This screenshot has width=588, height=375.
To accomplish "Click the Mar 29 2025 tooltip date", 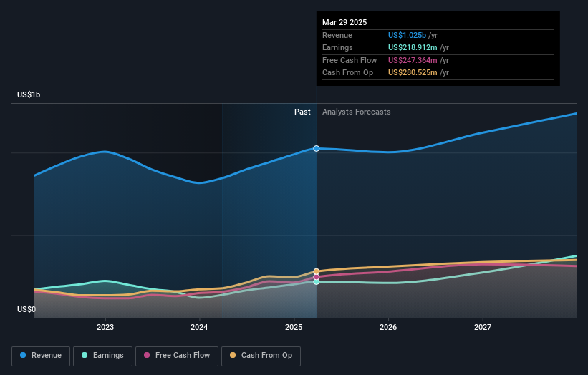I will pos(344,22).
